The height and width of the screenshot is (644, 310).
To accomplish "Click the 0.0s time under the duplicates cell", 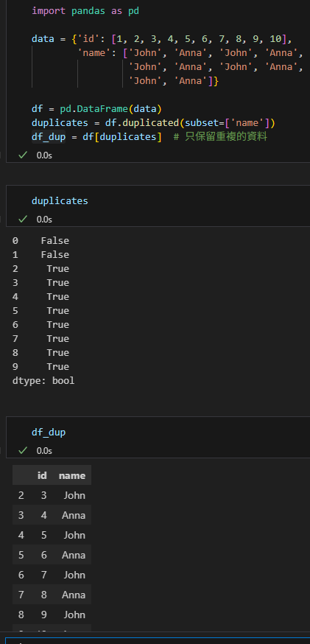I will pos(44,220).
